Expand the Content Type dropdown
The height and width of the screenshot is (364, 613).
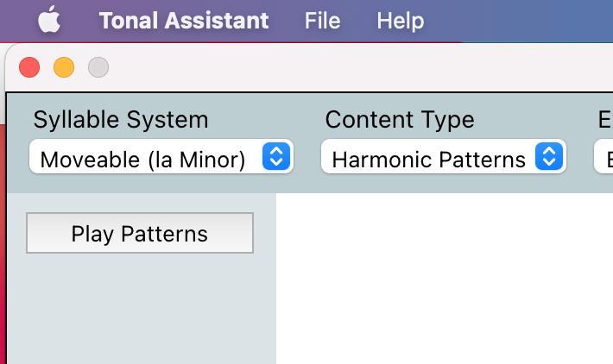[x=443, y=157]
